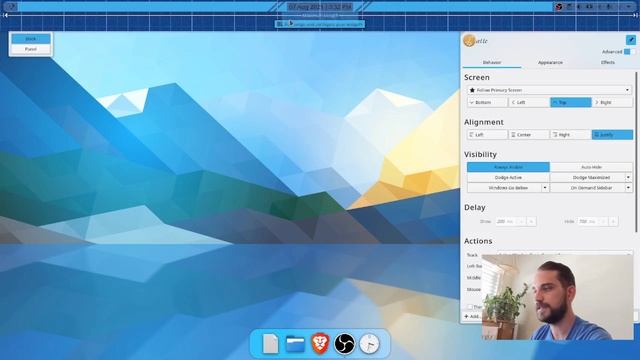Choose Left alignment
Screen dimensions: 640x360
click(488, 135)
